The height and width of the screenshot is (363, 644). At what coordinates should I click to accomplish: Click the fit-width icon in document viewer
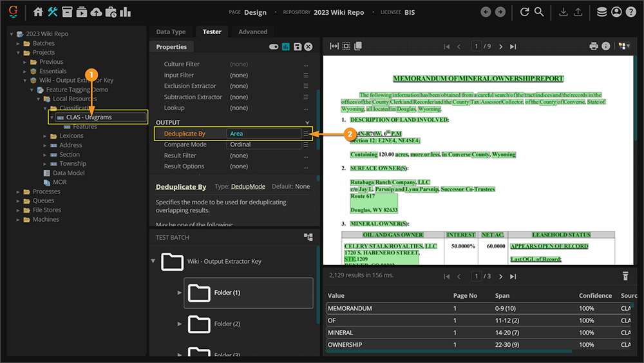click(334, 46)
